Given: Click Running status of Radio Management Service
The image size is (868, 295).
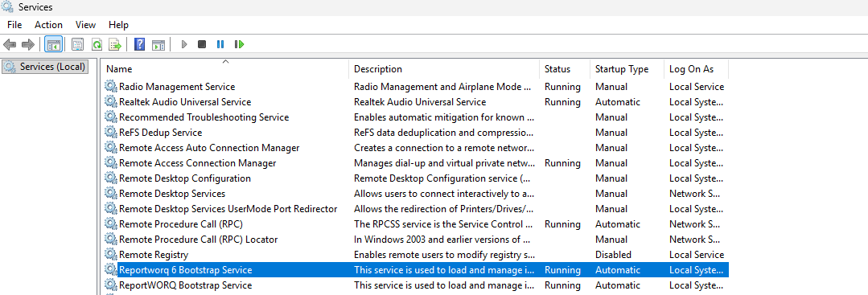Looking at the screenshot, I should (562, 87).
